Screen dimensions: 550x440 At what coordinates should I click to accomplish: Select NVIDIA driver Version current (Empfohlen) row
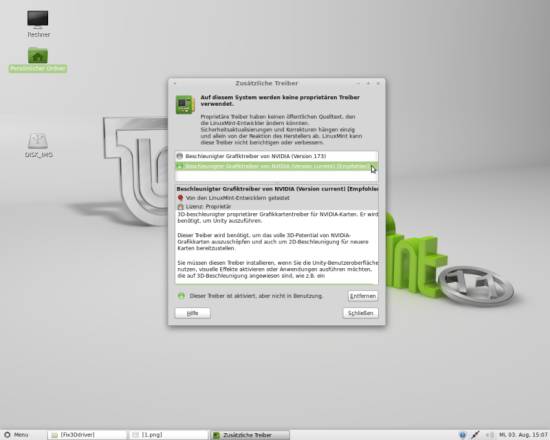[x=276, y=166]
